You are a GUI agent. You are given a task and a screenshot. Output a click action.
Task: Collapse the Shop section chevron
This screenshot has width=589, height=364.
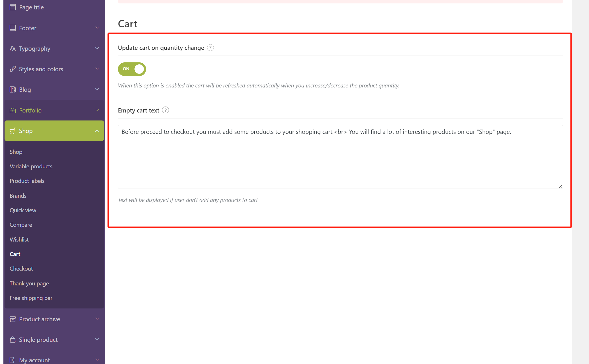[x=97, y=131]
